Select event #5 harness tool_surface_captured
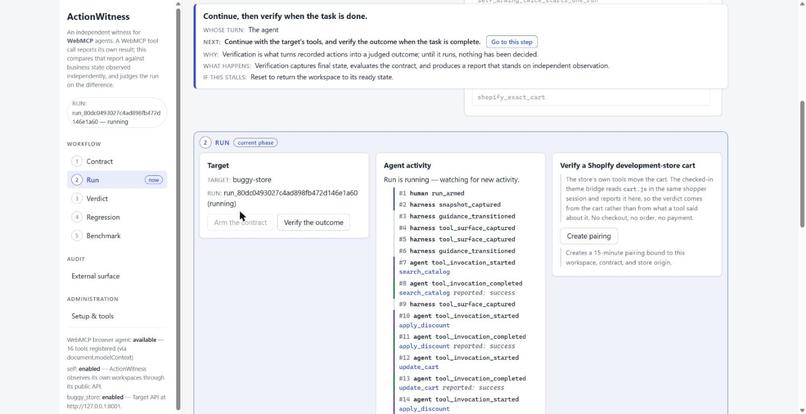Screen dimensions: 806x414 tap(457, 240)
